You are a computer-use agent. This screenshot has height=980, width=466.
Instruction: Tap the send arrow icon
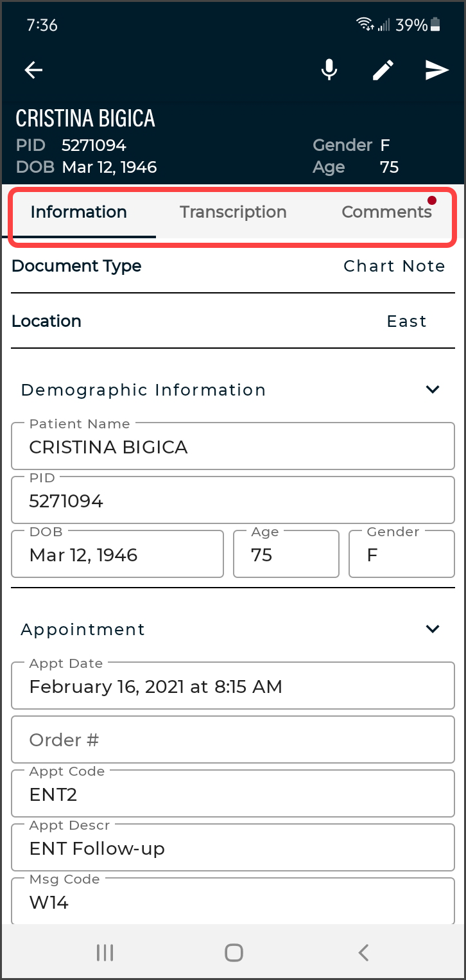436,70
